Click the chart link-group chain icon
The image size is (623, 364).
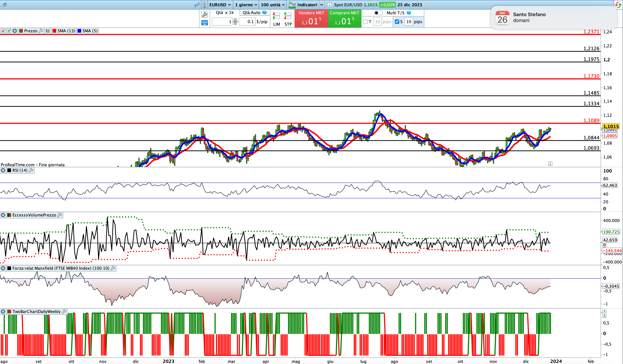(x=204, y=5)
